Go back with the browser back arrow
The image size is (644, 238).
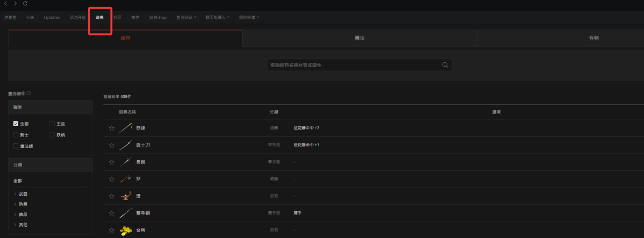pos(5,4)
